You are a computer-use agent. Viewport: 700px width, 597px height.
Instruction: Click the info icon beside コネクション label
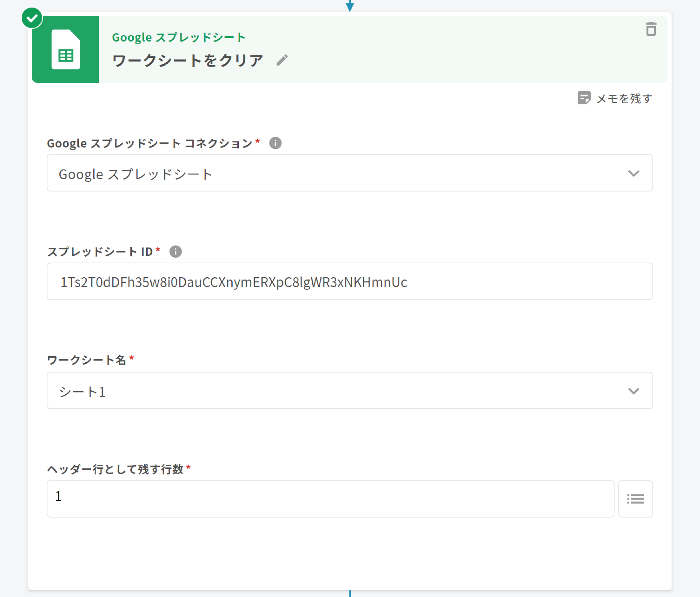point(275,143)
